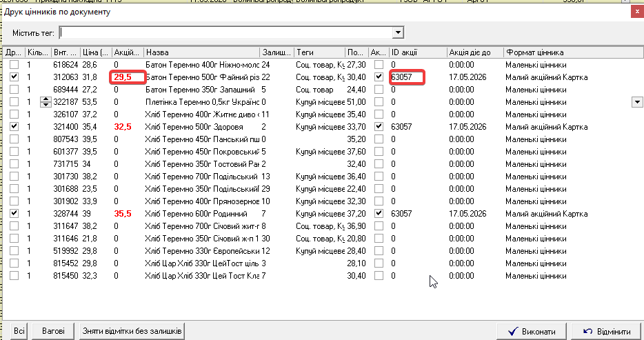Toggle promo checkbox in row 321400
Viewport: 644px width, 340px height.
coord(379,126)
